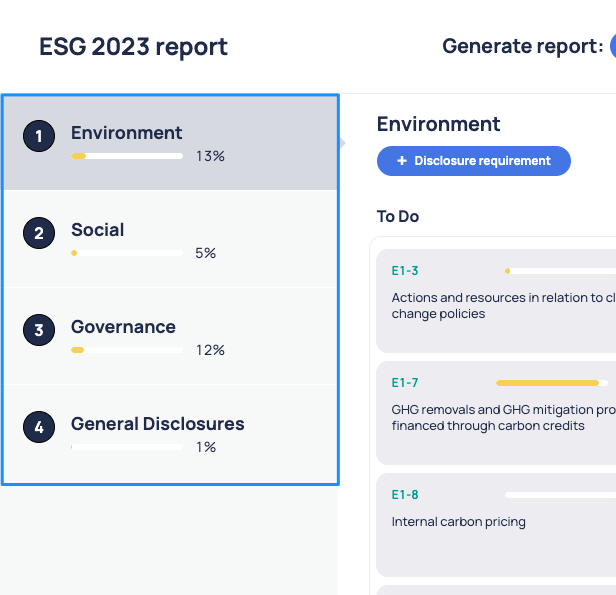Click the E1-3 code label

click(x=405, y=271)
